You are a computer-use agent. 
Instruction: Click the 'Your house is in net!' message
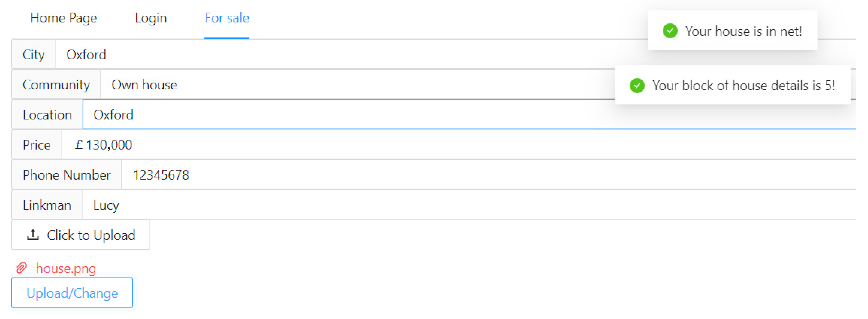pos(743,31)
